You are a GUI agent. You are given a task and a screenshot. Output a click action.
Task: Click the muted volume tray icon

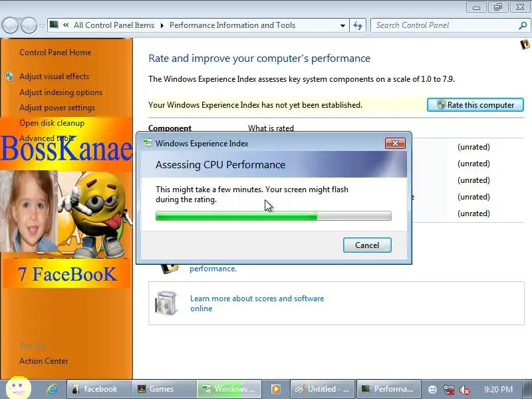(464, 390)
